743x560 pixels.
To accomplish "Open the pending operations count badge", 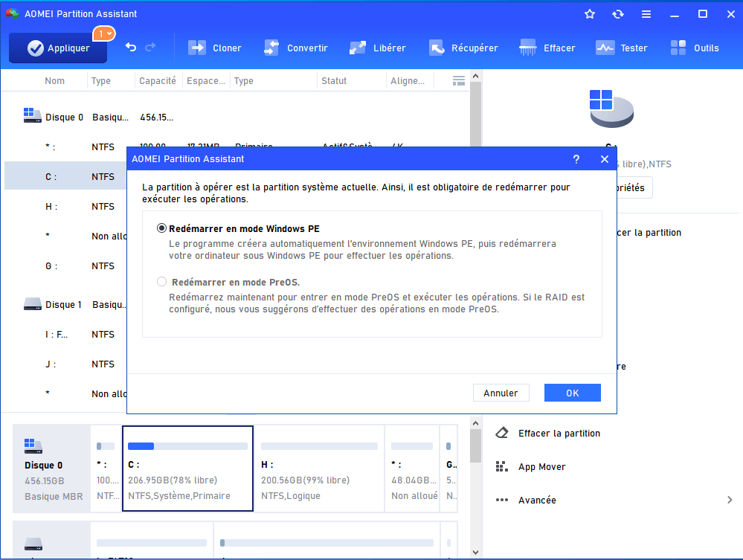I will coord(104,33).
